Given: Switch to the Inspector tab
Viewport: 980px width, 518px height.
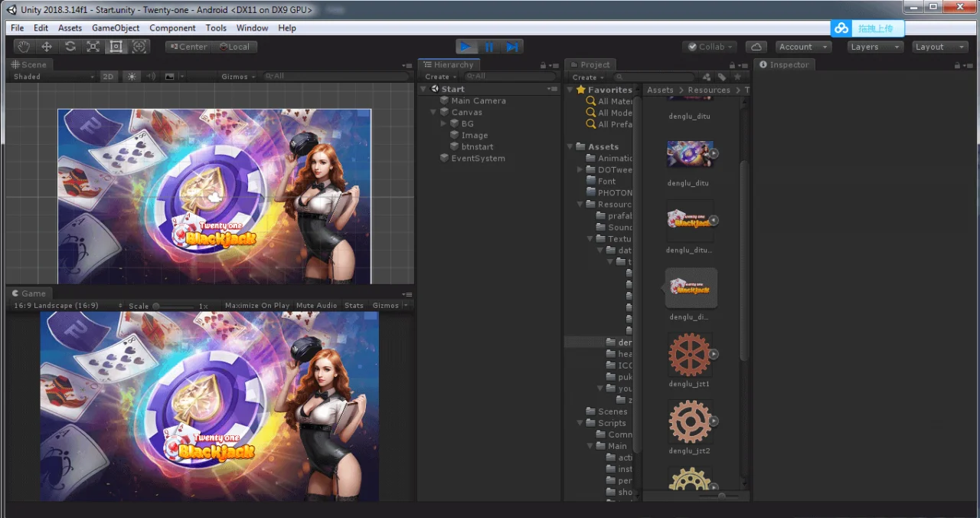Looking at the screenshot, I should coord(784,65).
